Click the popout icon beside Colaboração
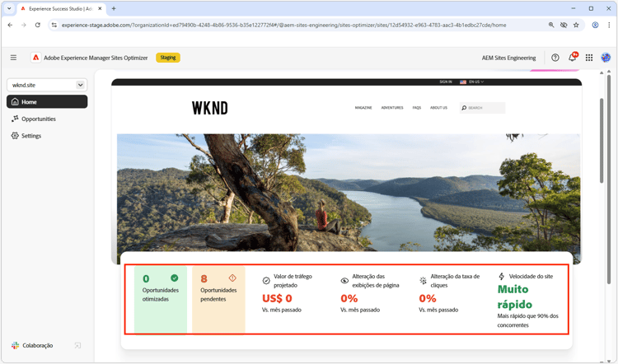 pyautogui.click(x=77, y=346)
